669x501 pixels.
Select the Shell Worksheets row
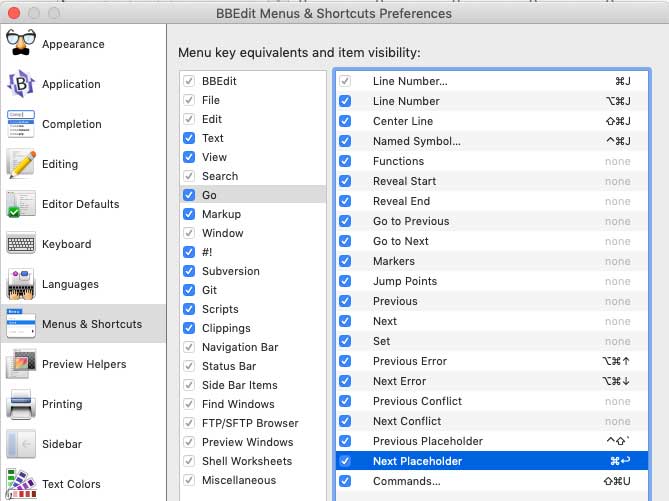[253, 461]
